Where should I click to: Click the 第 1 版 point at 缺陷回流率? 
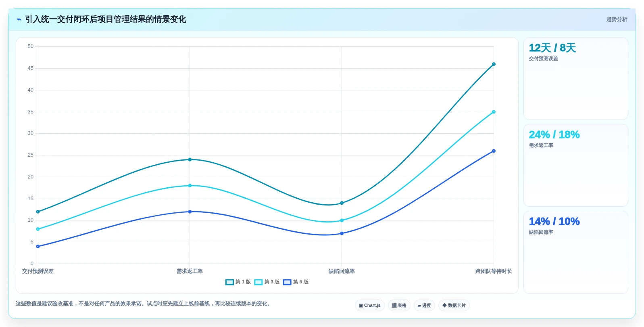coord(342,203)
